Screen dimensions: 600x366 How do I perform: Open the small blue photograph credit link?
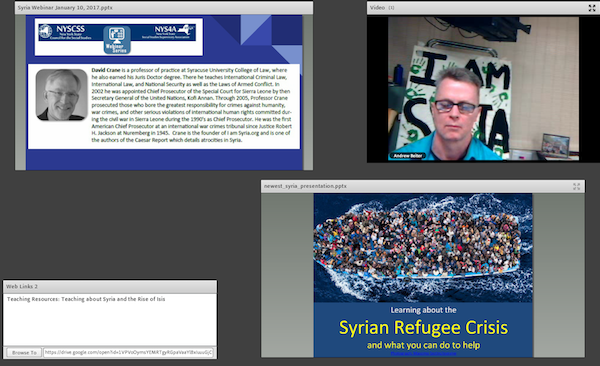423,353
